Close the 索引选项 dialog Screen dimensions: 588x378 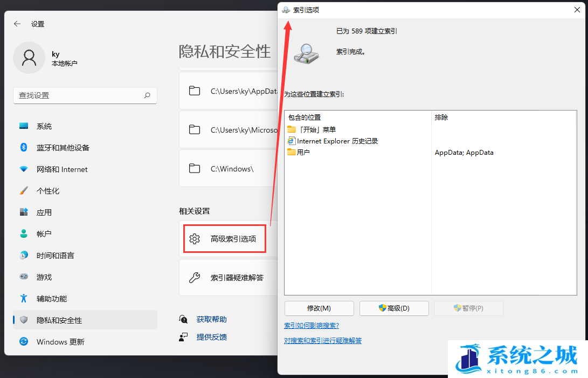point(577,10)
